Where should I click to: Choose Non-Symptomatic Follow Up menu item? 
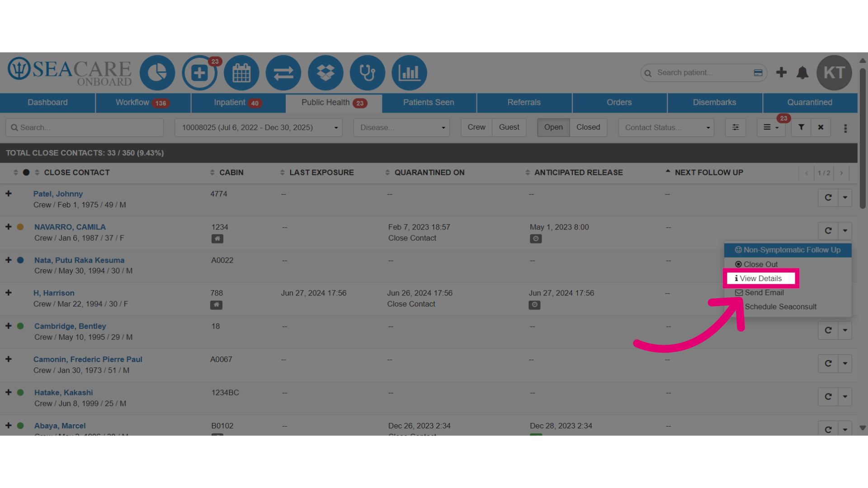pos(788,250)
